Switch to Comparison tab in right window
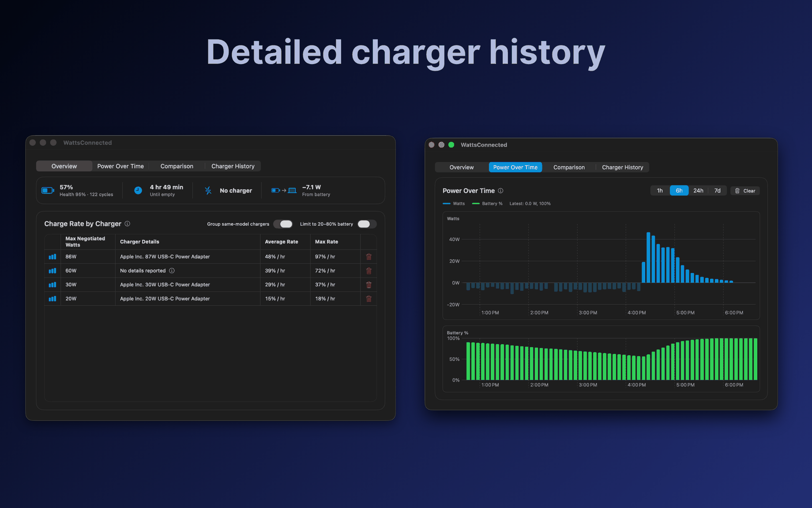 click(x=569, y=167)
